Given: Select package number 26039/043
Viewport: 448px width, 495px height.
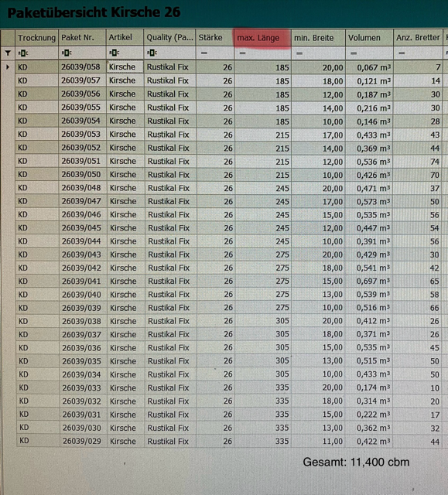Looking at the screenshot, I should click(81, 254).
